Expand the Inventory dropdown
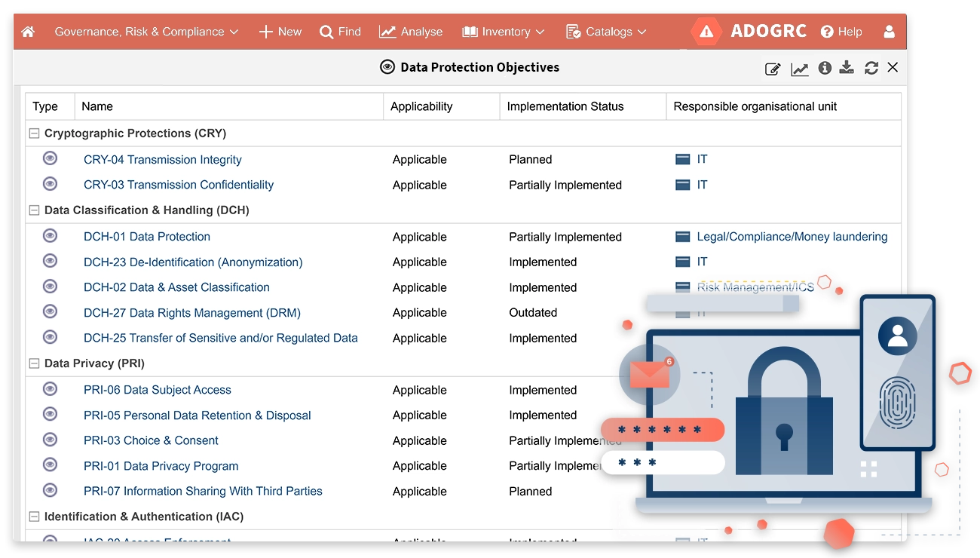The height and width of the screenshot is (558, 980). [x=503, y=32]
